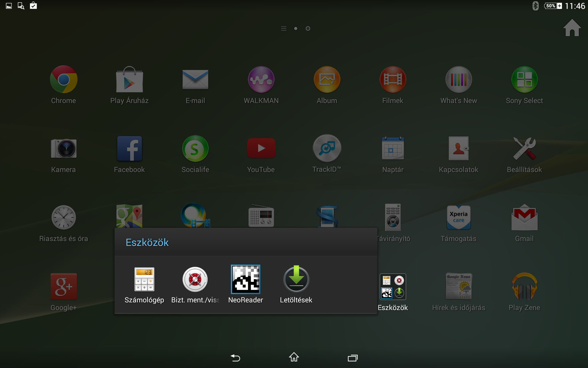Launch Bizt. ment./viss backup app
Screen dimensions: 588x368
195,279
